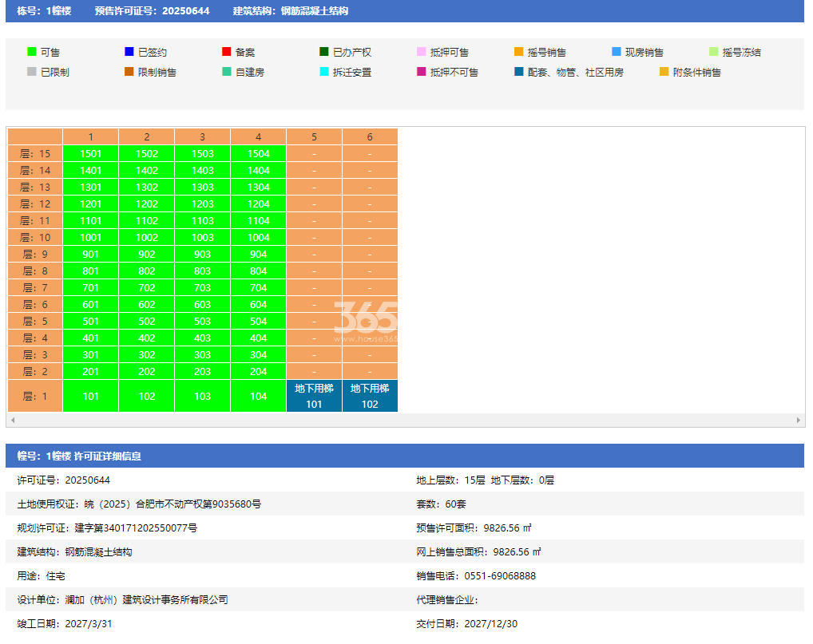Screen dimensions: 813x644
Task: Click the 层: 15 row label
Action: coord(35,153)
